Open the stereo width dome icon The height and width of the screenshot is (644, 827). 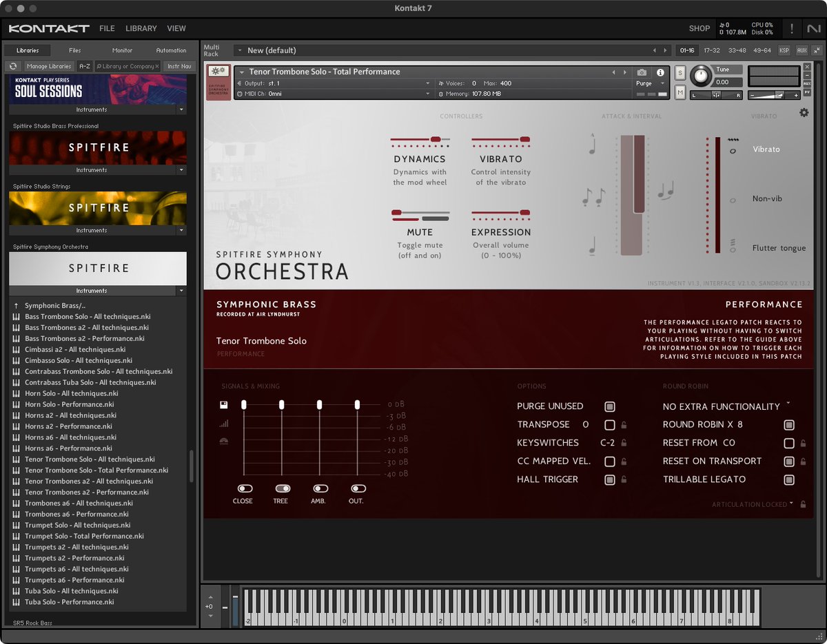(x=224, y=442)
